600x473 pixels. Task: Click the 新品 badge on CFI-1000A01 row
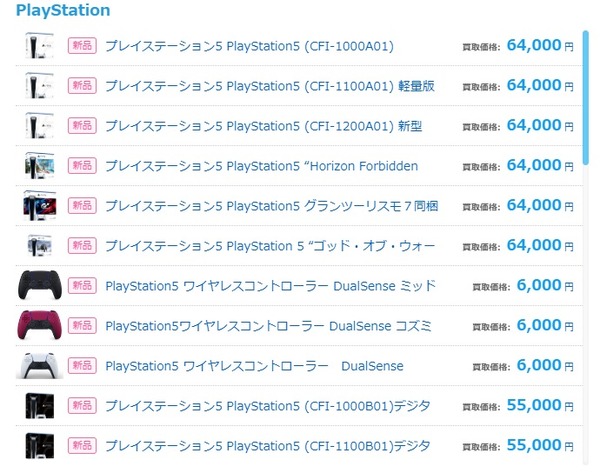point(82,46)
